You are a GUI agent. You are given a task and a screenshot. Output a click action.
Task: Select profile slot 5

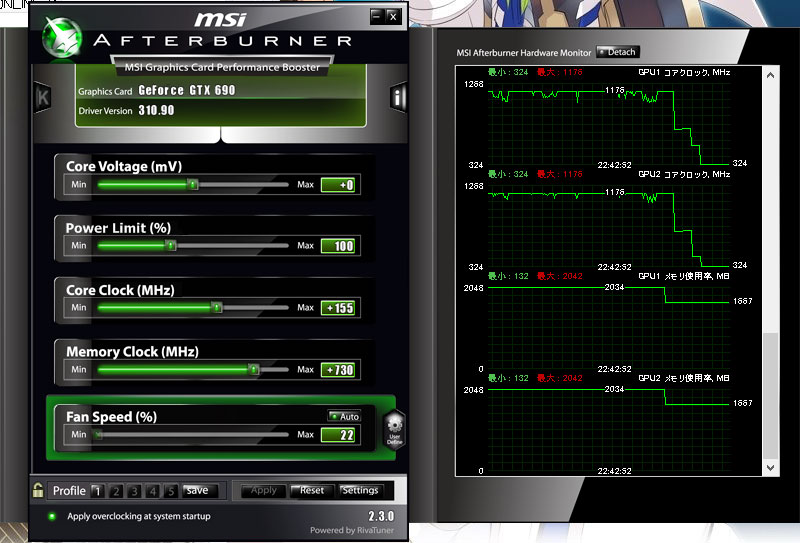click(171, 491)
